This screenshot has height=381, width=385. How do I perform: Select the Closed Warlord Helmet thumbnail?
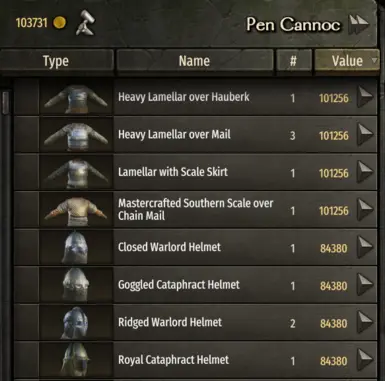tap(76, 247)
